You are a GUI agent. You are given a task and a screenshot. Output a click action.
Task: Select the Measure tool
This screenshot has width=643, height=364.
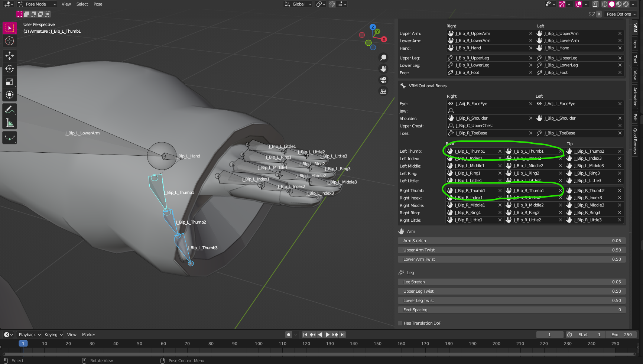(10, 121)
